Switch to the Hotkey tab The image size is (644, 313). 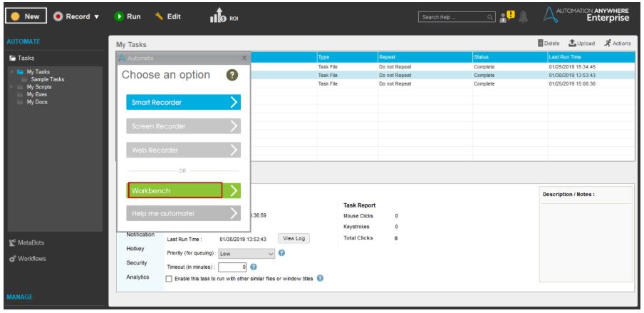point(135,248)
